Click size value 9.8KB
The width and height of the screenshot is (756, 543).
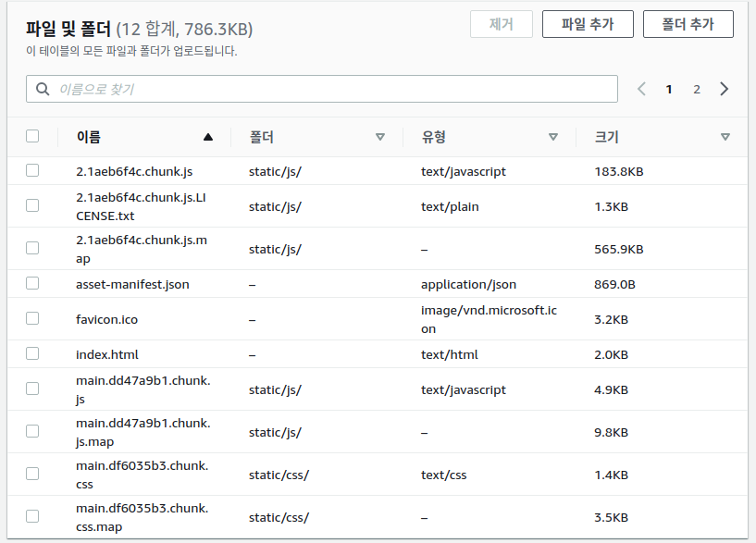pyautogui.click(x=611, y=432)
